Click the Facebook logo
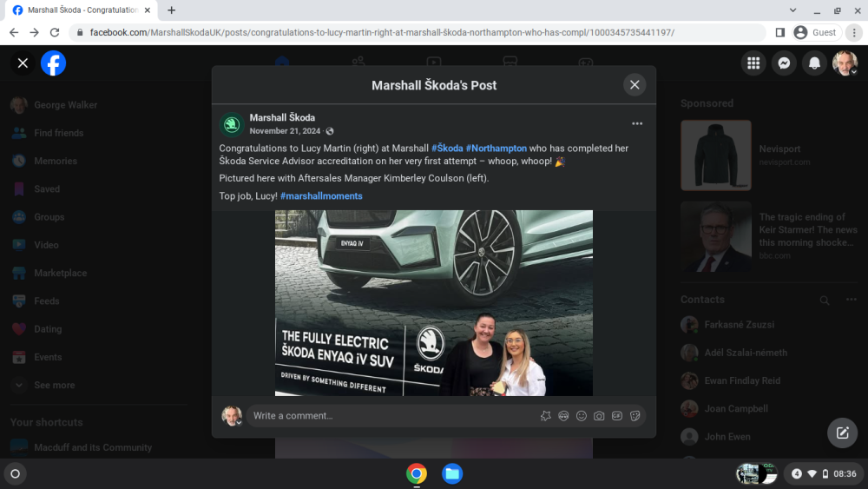 [53, 63]
